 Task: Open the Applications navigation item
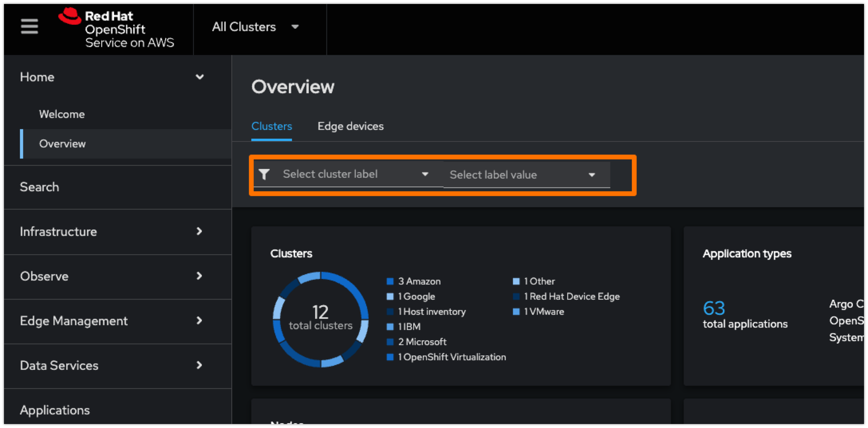pos(55,410)
